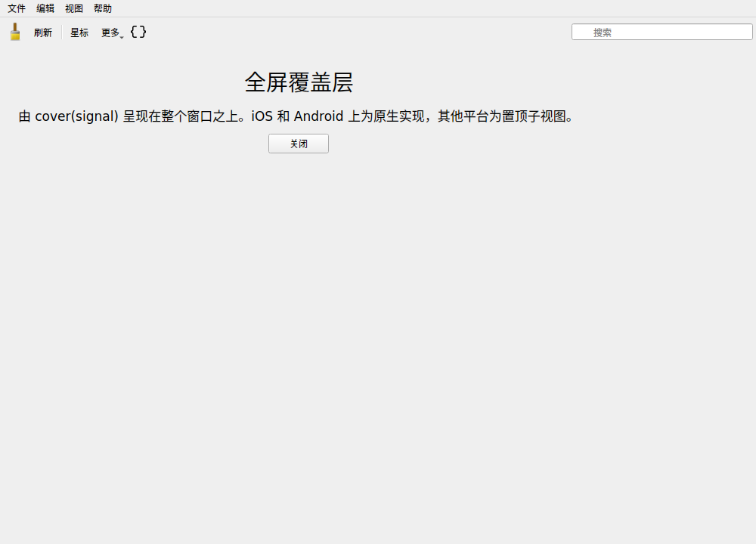Screen dimensions: 756x544
Task: Click the cover(signal) description text
Action: pos(296,116)
